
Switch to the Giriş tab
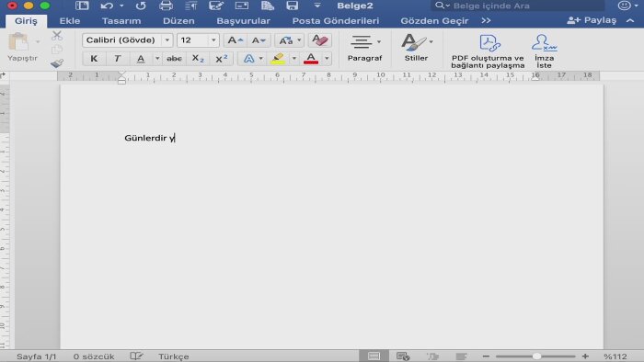[26, 21]
